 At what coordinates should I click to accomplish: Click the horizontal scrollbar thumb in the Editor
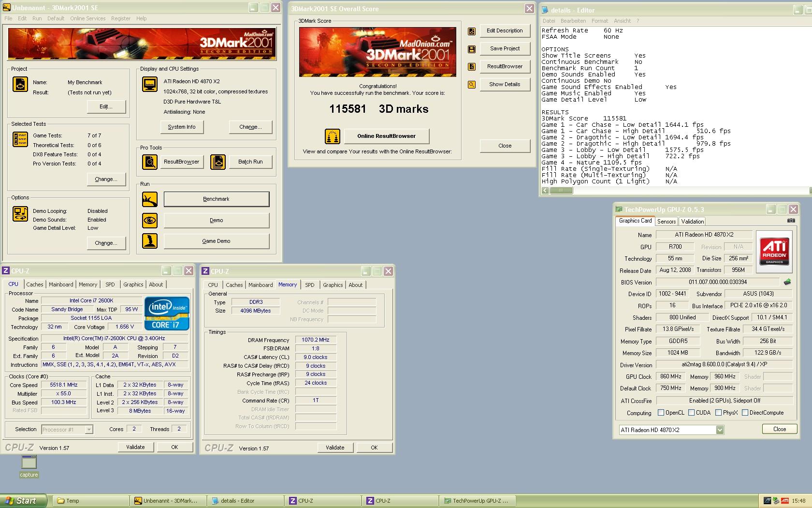pyautogui.click(x=561, y=191)
